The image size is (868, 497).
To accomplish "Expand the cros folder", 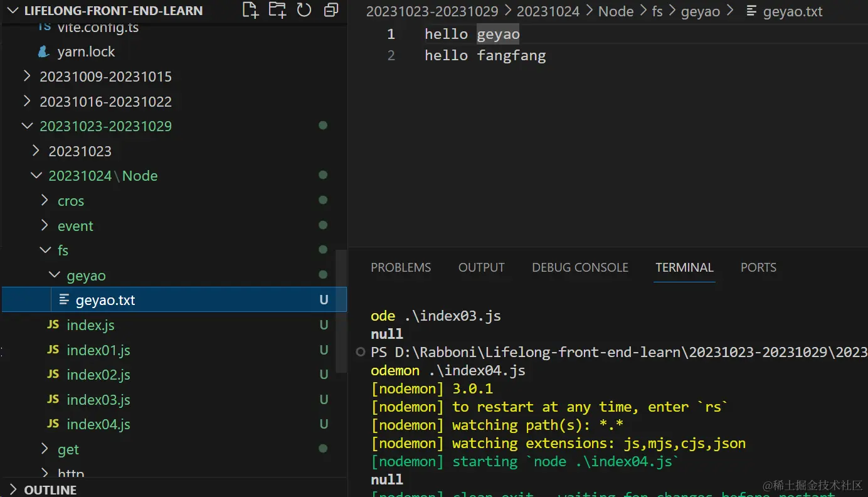I will tap(45, 201).
